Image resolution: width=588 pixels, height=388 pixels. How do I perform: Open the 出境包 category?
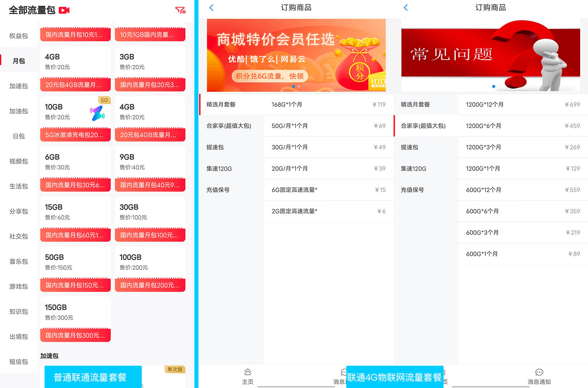click(x=19, y=336)
